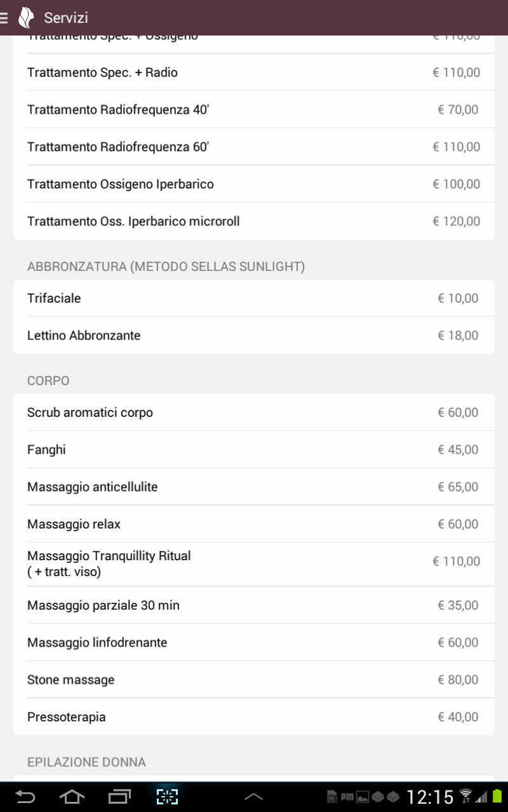Select the Fanghi treatment

point(253,450)
